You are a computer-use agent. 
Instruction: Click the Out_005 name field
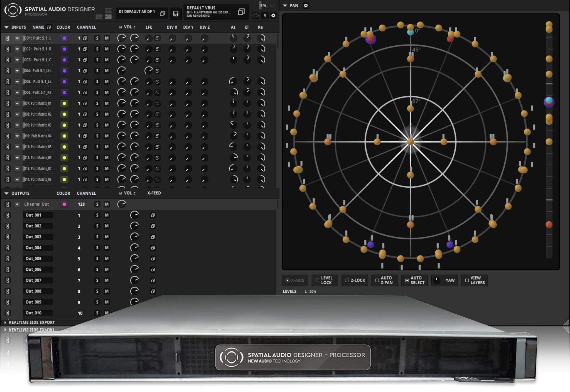click(x=38, y=259)
